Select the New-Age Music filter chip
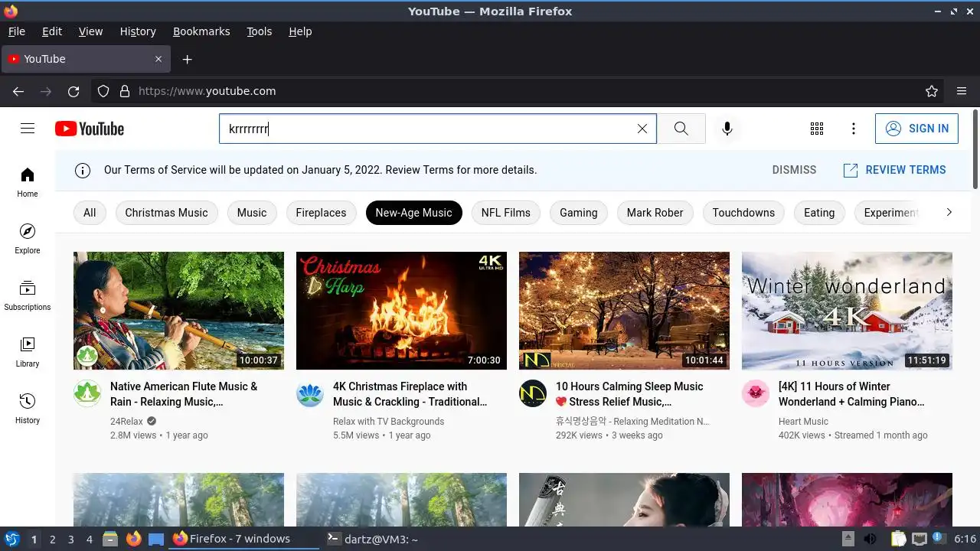Viewport: 980px width, 551px height. click(x=413, y=213)
